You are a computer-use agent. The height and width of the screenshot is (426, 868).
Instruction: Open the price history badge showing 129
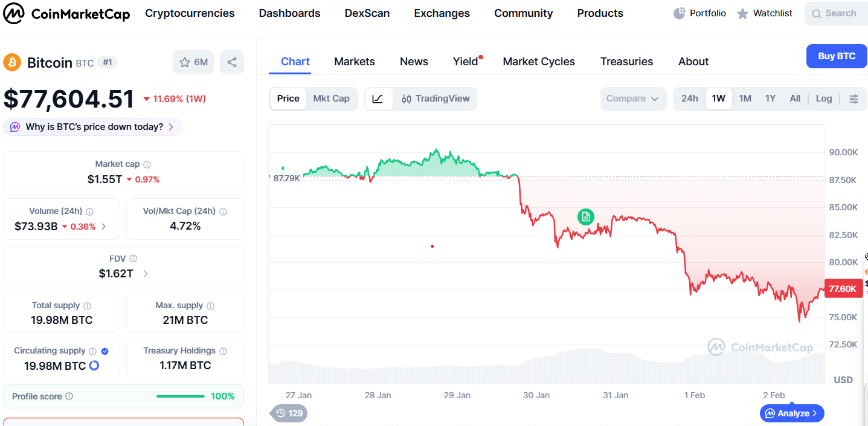(288, 413)
